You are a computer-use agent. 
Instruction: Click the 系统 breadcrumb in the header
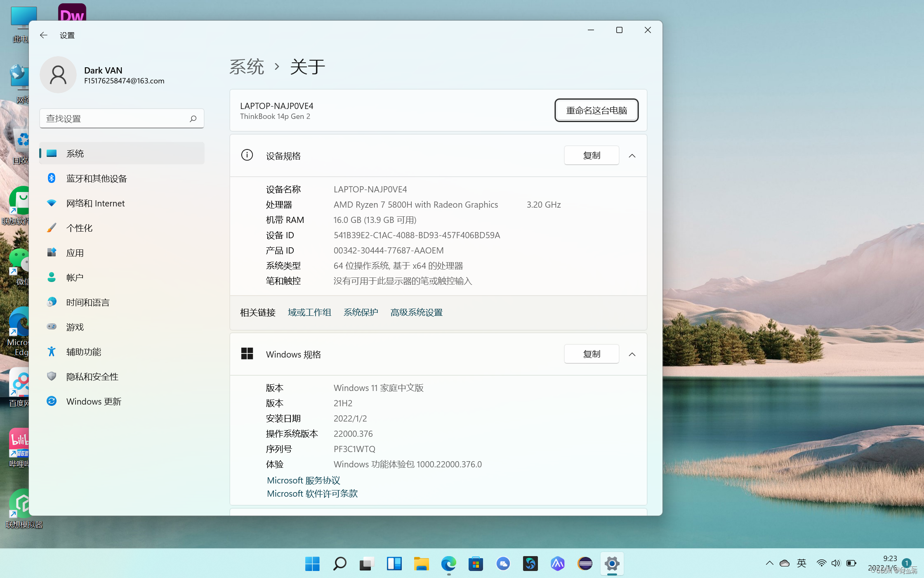tap(247, 66)
